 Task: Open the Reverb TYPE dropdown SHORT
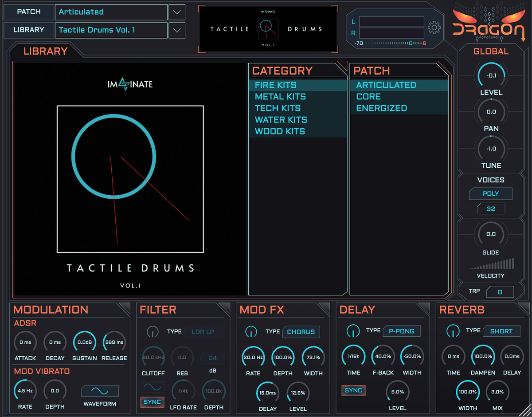pos(501,331)
